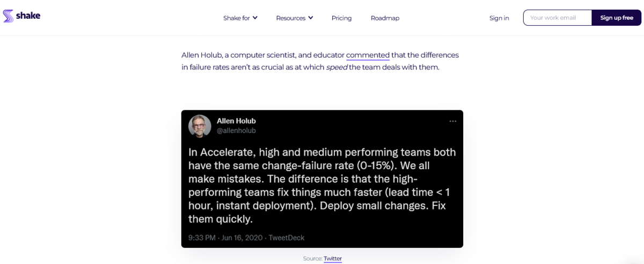Click the Sign in link
Screen dimensions: 644x264
[499, 18]
